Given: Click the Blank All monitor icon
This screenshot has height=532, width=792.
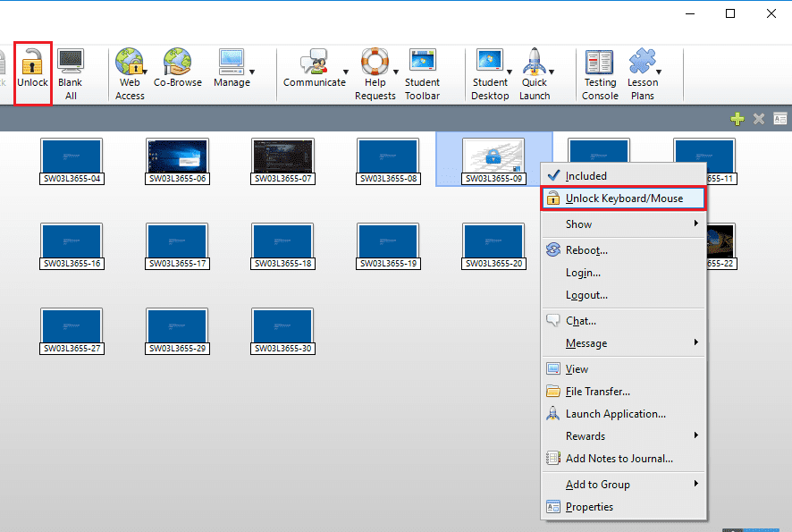Looking at the screenshot, I should pos(70,63).
